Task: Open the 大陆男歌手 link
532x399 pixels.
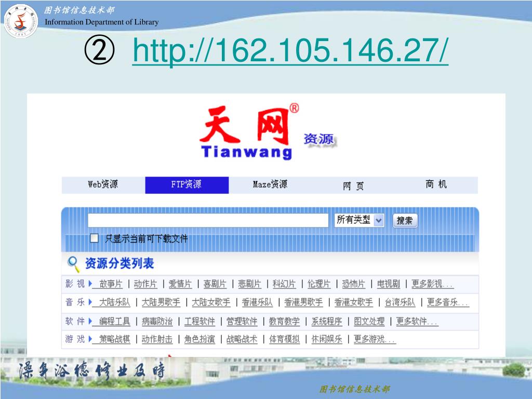Action: (161, 302)
